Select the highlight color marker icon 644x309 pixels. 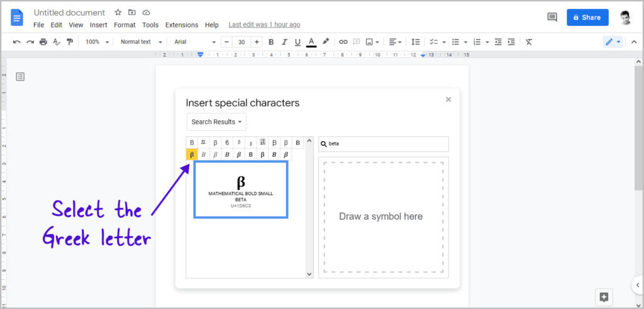coord(326,42)
